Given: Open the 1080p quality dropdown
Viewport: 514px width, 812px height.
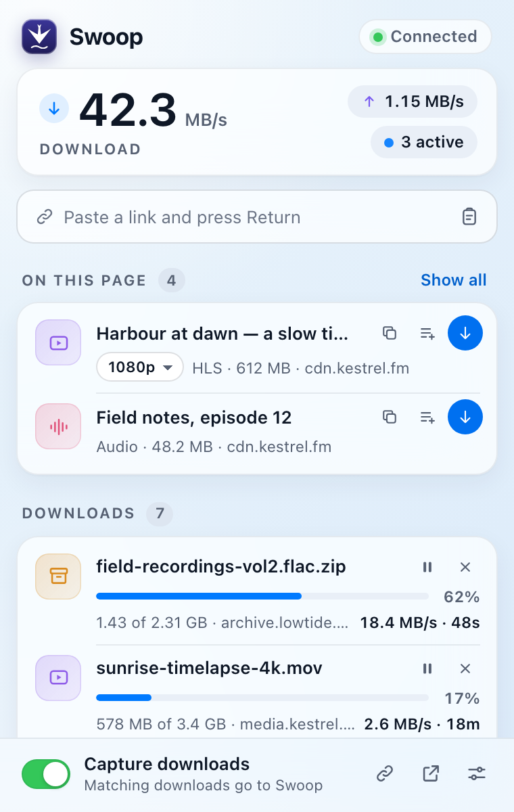Looking at the screenshot, I should (x=140, y=367).
